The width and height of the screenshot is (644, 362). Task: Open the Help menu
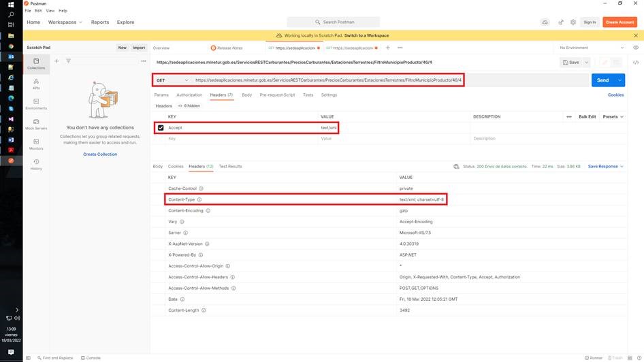click(x=63, y=11)
